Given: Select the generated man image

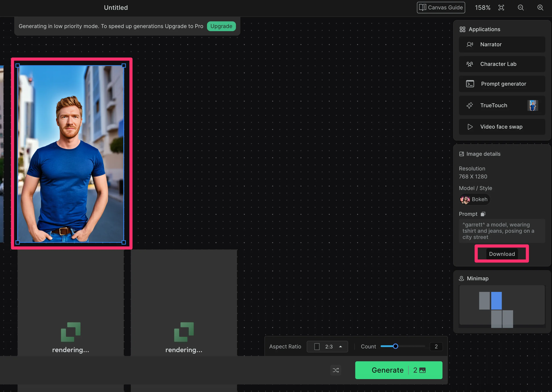Looking at the screenshot, I should 71,154.
